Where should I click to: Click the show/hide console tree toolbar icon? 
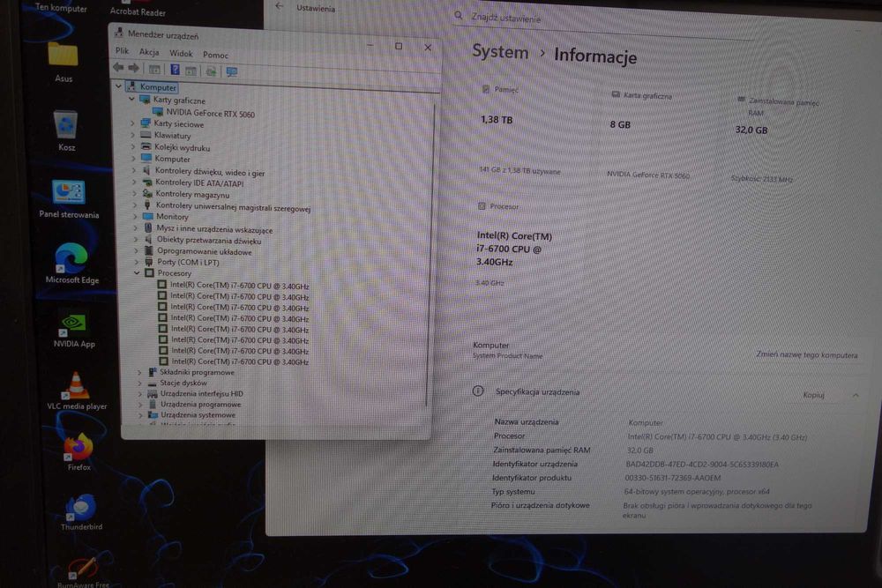(154, 69)
